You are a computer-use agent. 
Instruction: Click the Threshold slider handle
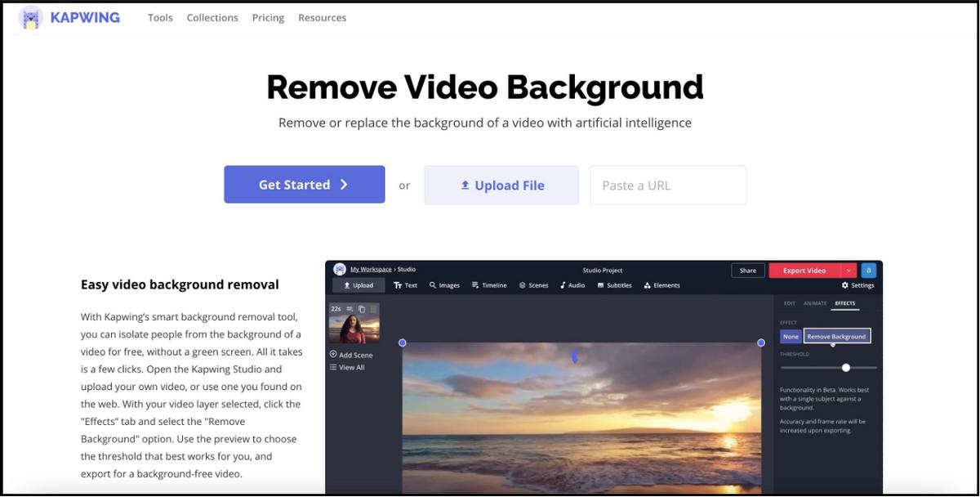click(846, 368)
